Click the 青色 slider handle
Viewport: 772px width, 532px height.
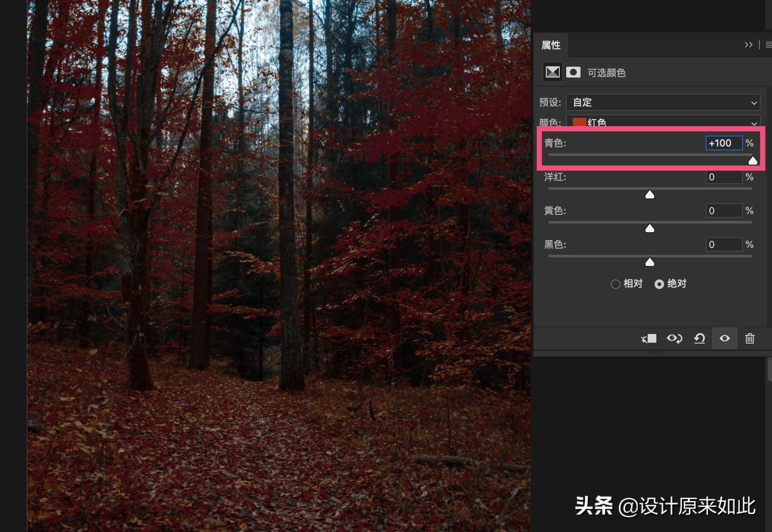pyautogui.click(x=753, y=161)
